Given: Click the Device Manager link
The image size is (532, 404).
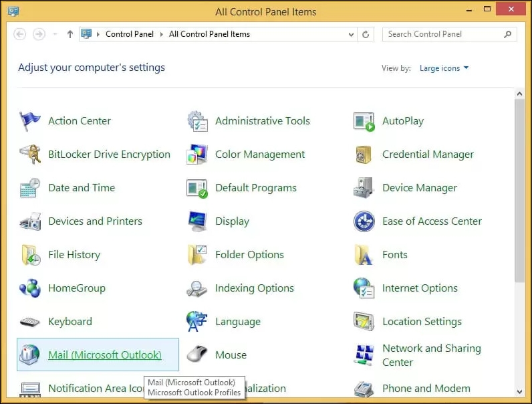Looking at the screenshot, I should pyautogui.click(x=420, y=188).
